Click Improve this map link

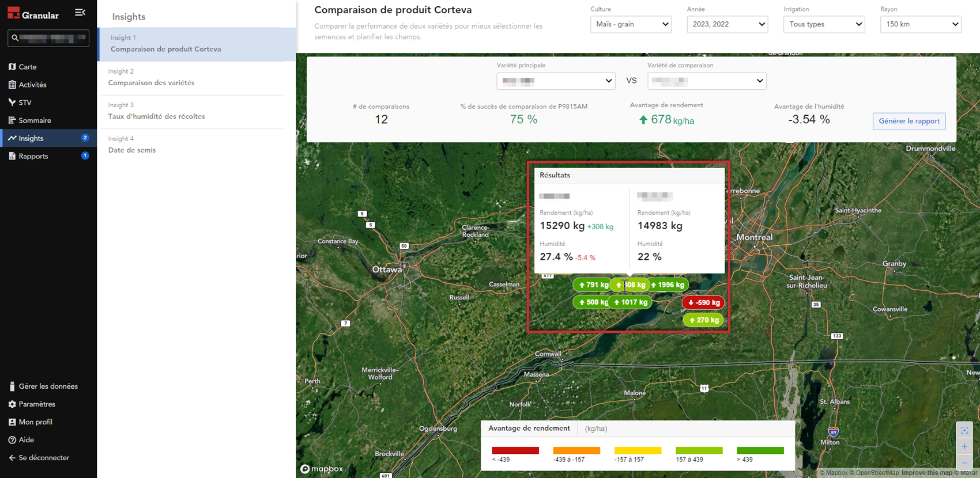click(x=926, y=473)
